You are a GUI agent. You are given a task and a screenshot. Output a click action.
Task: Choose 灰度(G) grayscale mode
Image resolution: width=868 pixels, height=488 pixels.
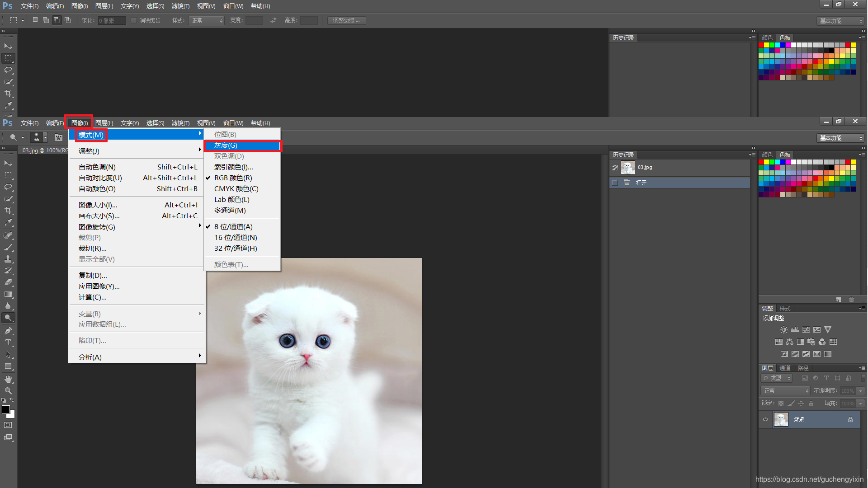coord(242,145)
